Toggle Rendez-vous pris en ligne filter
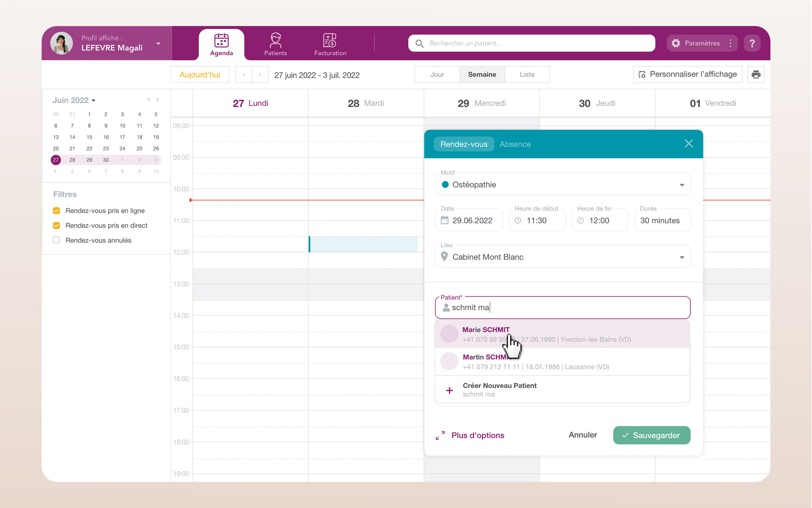The width and height of the screenshot is (812, 508). [56, 211]
